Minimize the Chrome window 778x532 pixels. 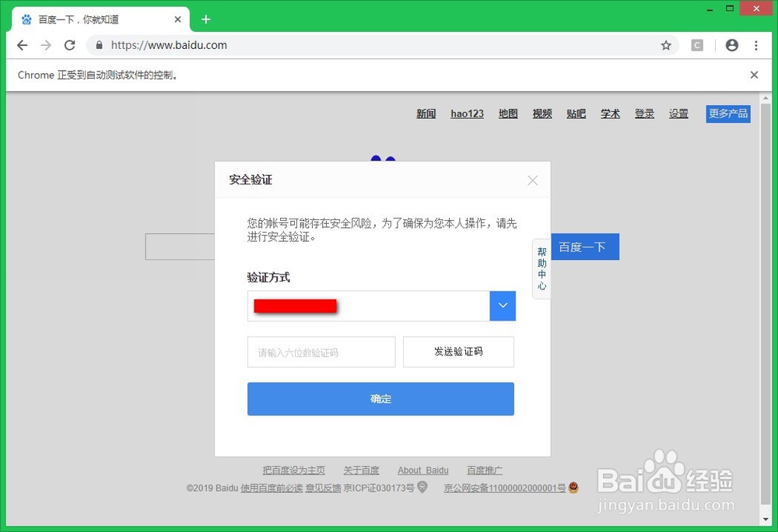(710, 9)
